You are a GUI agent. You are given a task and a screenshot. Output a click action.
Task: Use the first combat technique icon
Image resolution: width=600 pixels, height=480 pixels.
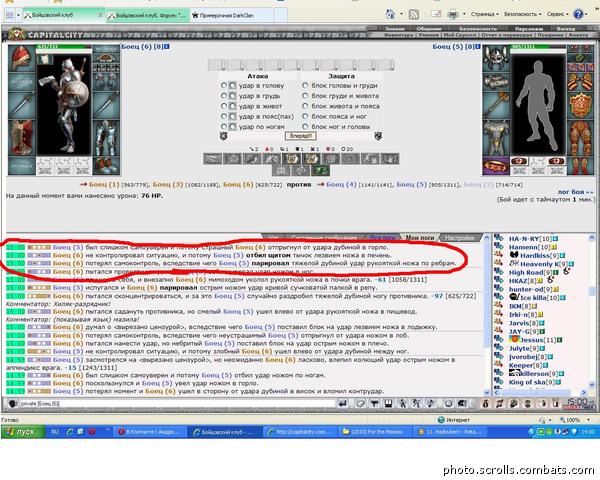click(212, 158)
